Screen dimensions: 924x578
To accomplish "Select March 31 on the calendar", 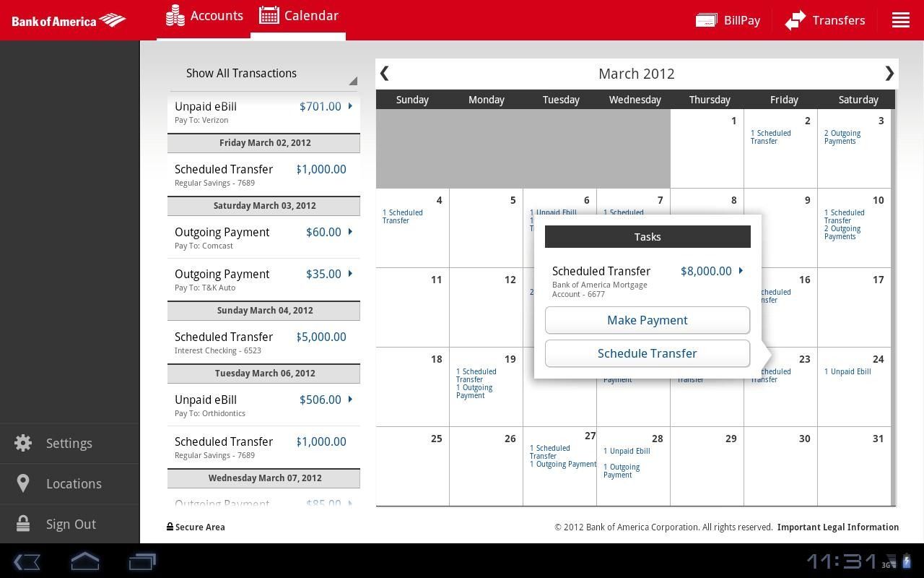I will tap(855, 466).
